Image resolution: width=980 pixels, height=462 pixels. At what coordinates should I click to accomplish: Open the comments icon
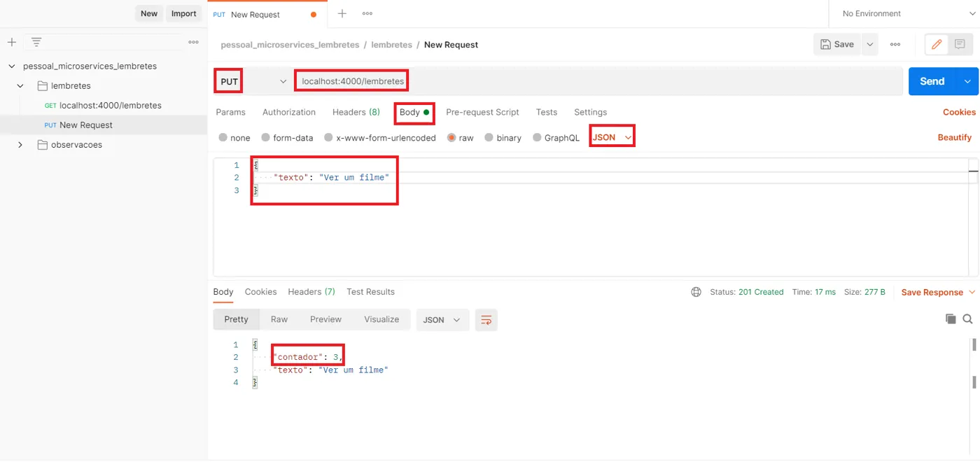pos(960,44)
